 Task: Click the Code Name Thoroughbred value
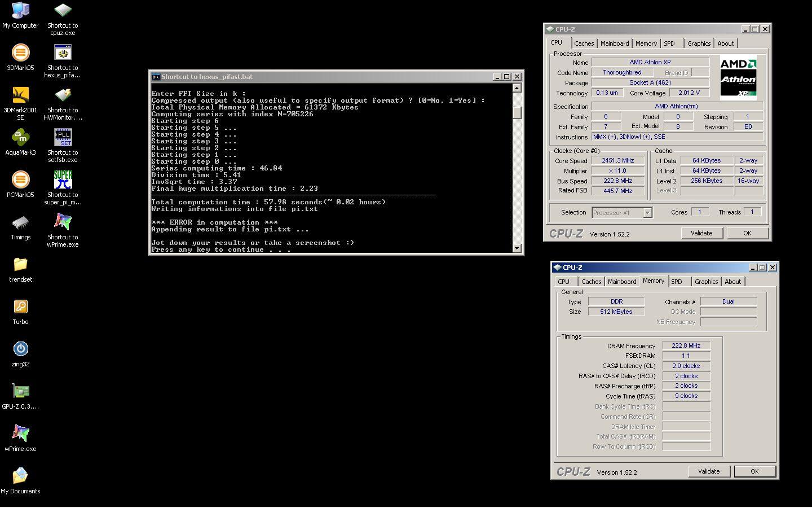click(x=622, y=73)
